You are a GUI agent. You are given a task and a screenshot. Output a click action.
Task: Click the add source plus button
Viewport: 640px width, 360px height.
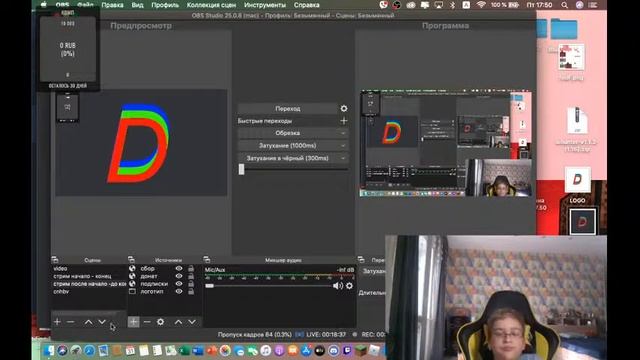pyautogui.click(x=133, y=322)
